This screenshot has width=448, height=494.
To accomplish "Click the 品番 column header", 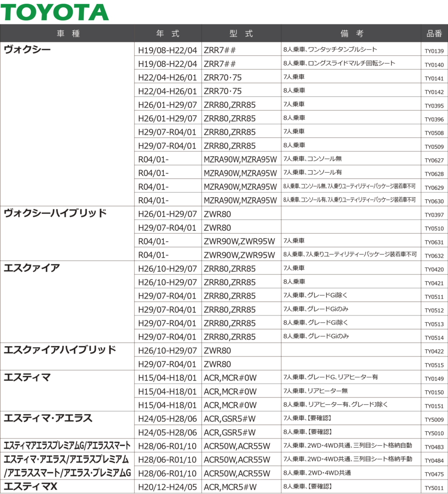I will click(x=434, y=33).
